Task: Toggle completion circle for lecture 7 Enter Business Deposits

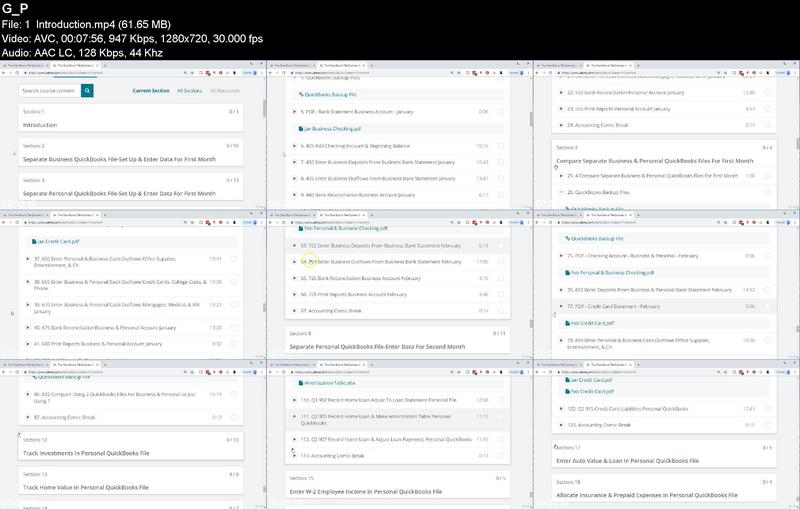Action: coord(501,162)
